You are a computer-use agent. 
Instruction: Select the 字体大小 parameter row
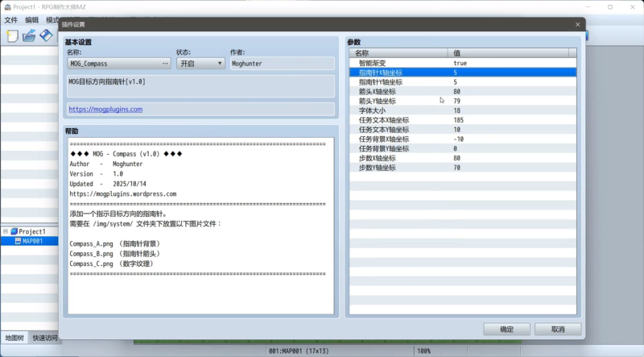(463, 110)
